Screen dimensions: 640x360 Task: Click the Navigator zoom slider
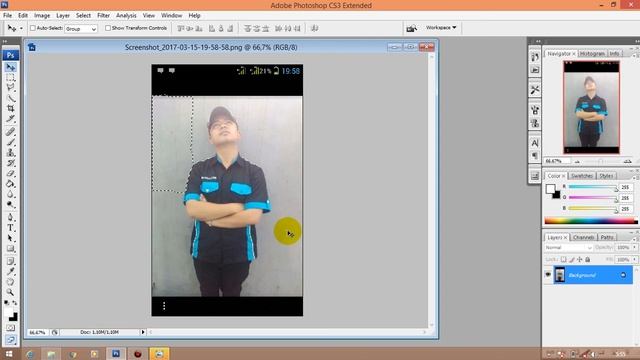coord(600,162)
